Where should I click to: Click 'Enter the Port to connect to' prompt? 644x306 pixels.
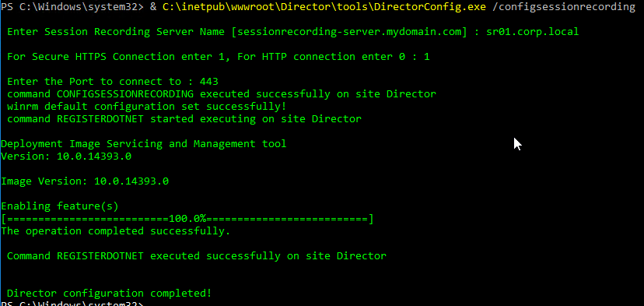(94, 82)
